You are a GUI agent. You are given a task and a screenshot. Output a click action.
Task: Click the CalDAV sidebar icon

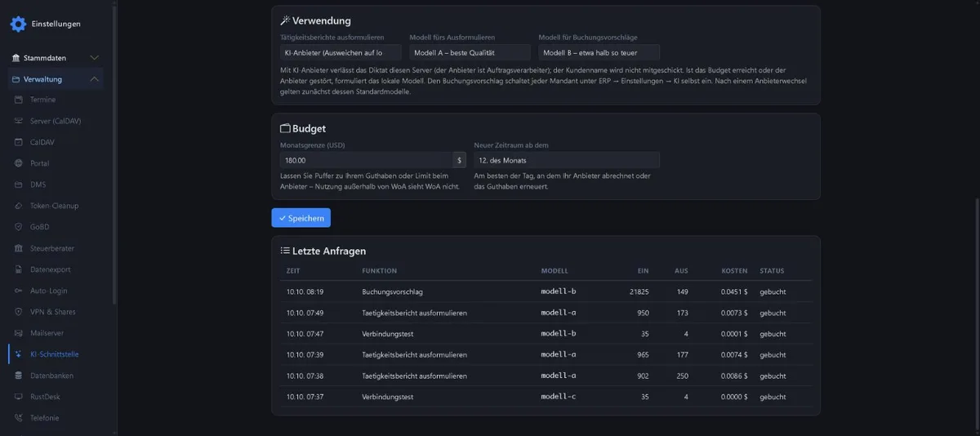tap(20, 142)
